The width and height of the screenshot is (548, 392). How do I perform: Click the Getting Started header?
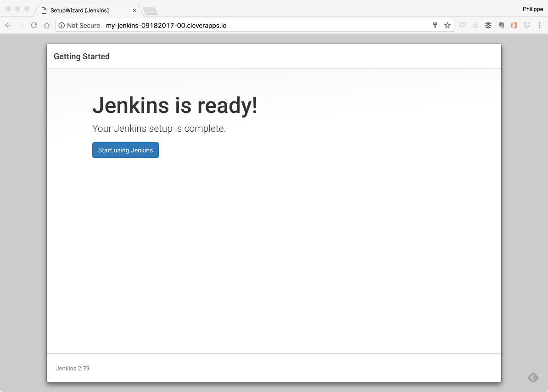(x=82, y=56)
